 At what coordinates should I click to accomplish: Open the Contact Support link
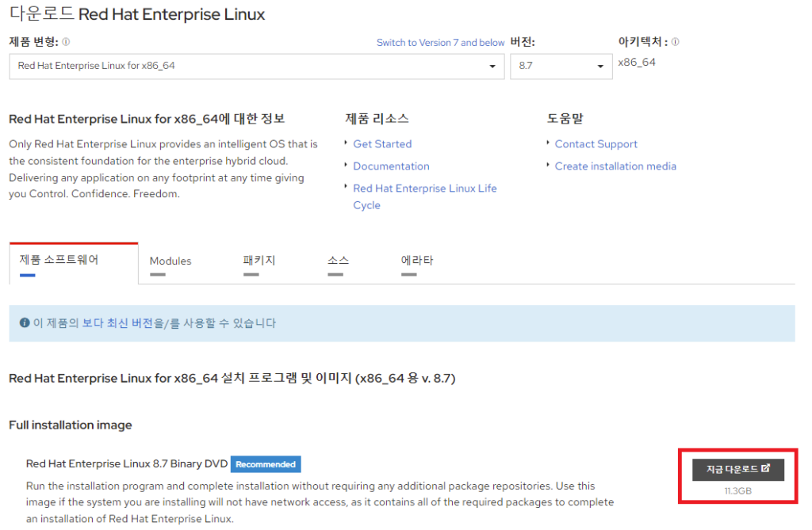click(x=596, y=144)
